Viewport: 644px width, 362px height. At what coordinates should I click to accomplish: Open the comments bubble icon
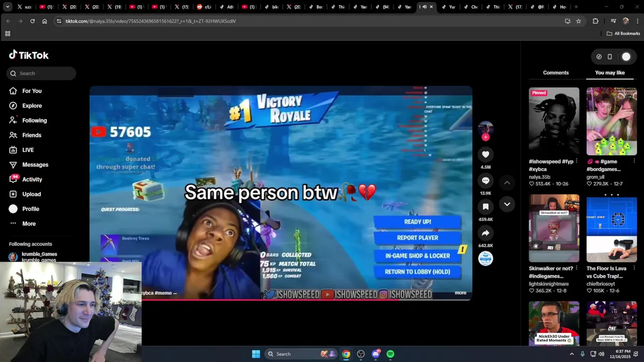pos(486,180)
